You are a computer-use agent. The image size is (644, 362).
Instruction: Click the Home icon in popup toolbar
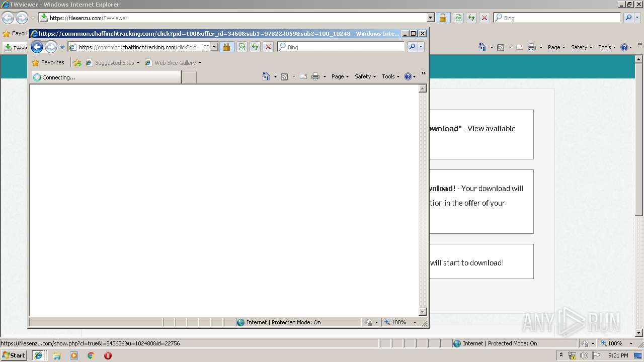point(266,76)
